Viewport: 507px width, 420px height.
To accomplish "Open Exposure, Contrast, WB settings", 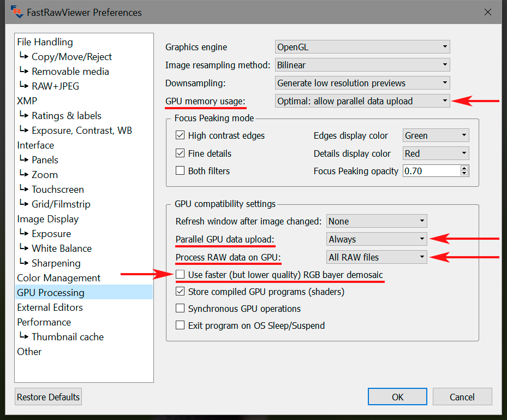I will pos(82,131).
